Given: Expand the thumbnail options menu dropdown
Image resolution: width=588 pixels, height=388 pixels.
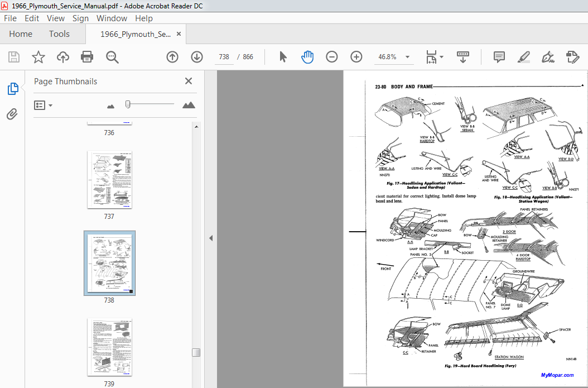Looking at the screenshot, I should pyautogui.click(x=50, y=106).
